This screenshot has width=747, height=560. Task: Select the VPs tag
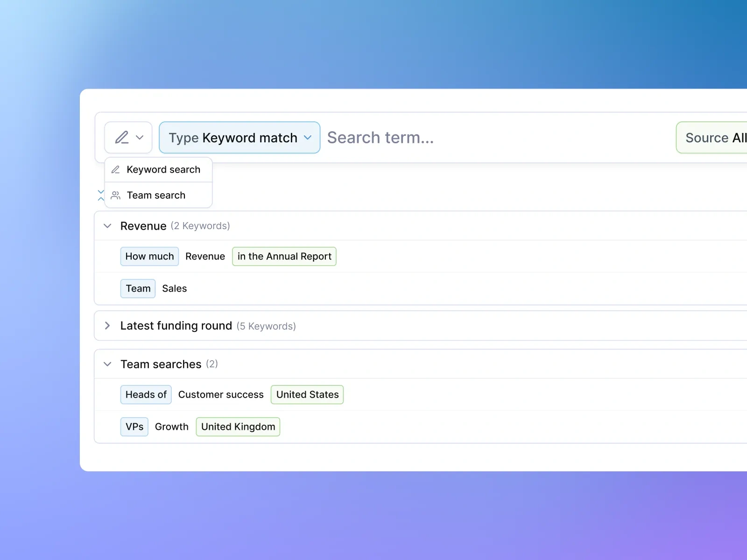(x=134, y=427)
